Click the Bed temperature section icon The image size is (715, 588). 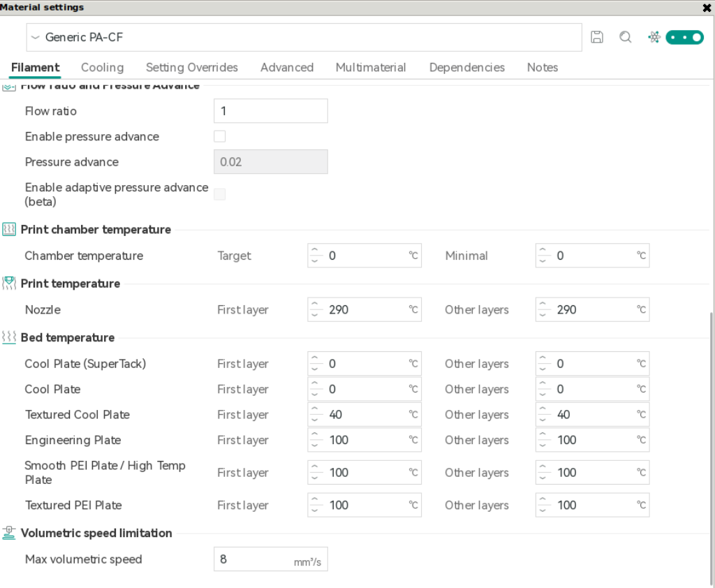(x=9, y=337)
